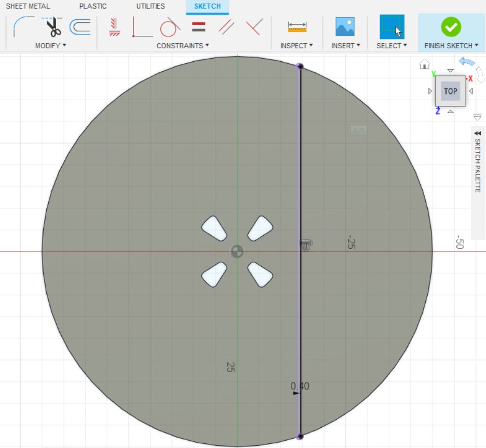Open the UTILITIES tab
Viewport: 486px width, 448px height.
point(151,6)
